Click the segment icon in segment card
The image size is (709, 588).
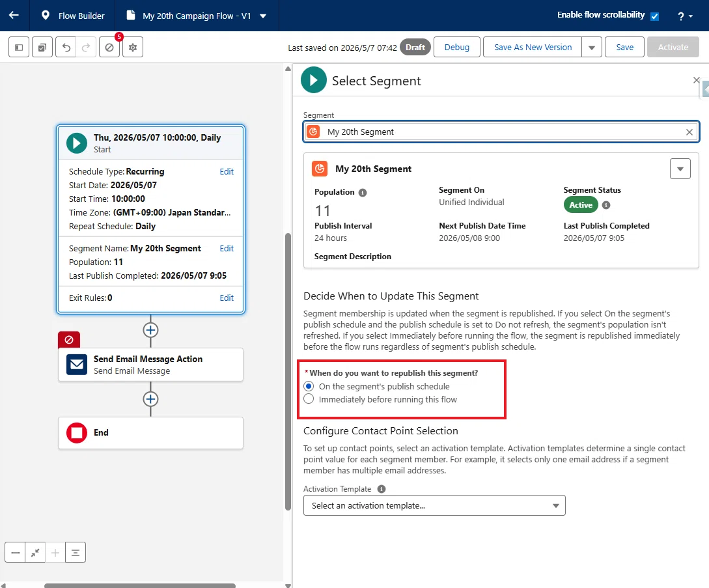tap(320, 169)
